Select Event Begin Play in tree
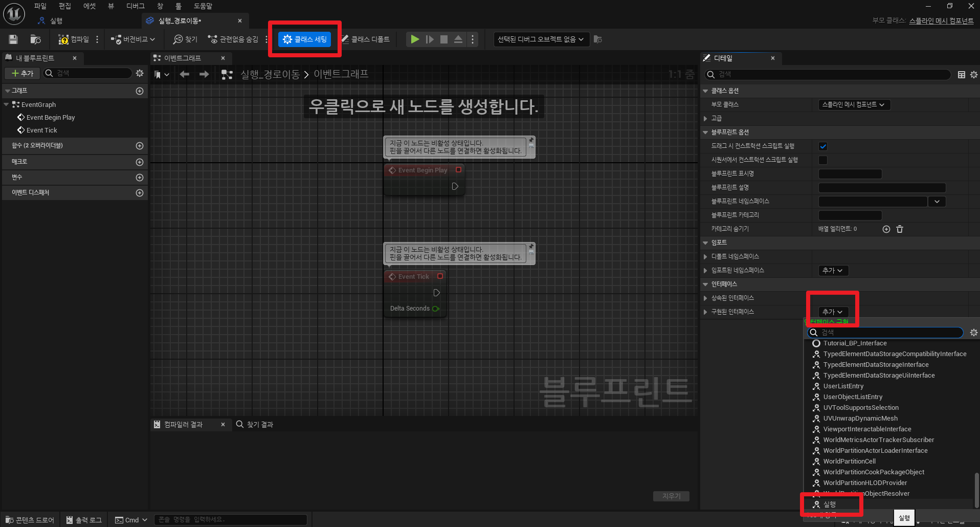Screen dimensions: 980x527 click(51, 117)
